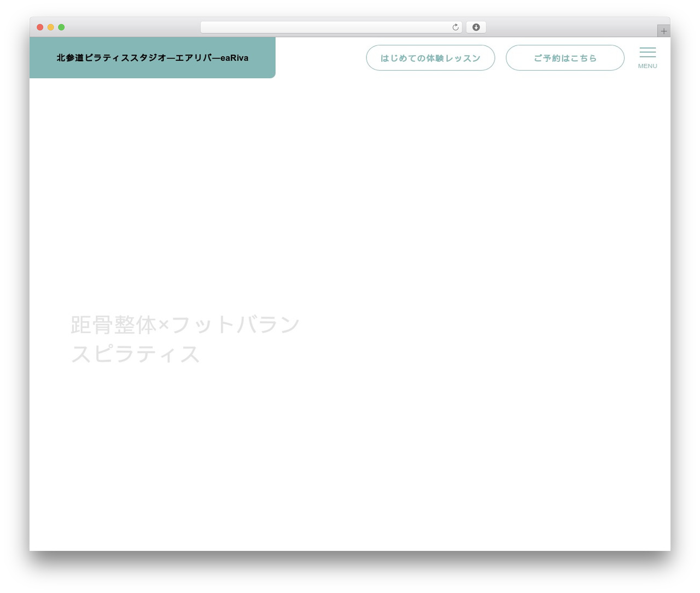
Task: Click the はじめての体験レッスン button
Action: (430, 58)
